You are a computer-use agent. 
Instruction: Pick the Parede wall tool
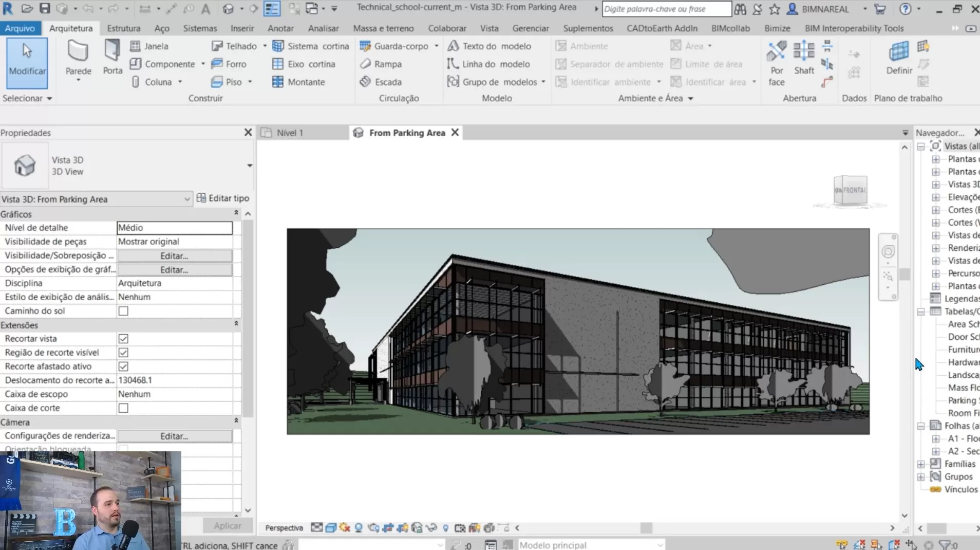tap(78, 61)
